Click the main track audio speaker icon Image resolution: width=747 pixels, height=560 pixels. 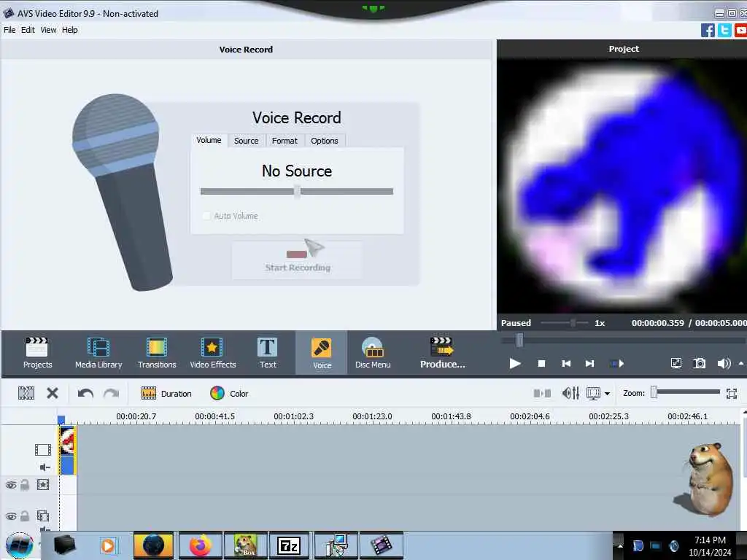(x=44, y=467)
